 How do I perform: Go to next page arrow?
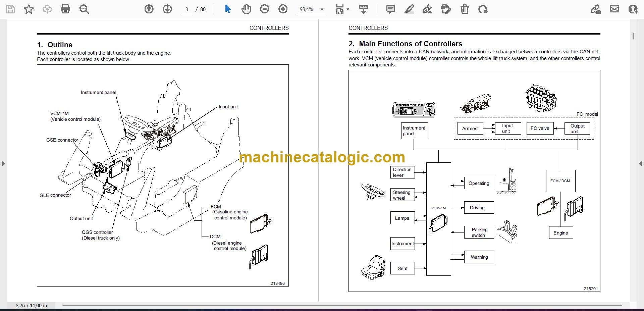pos(167,9)
